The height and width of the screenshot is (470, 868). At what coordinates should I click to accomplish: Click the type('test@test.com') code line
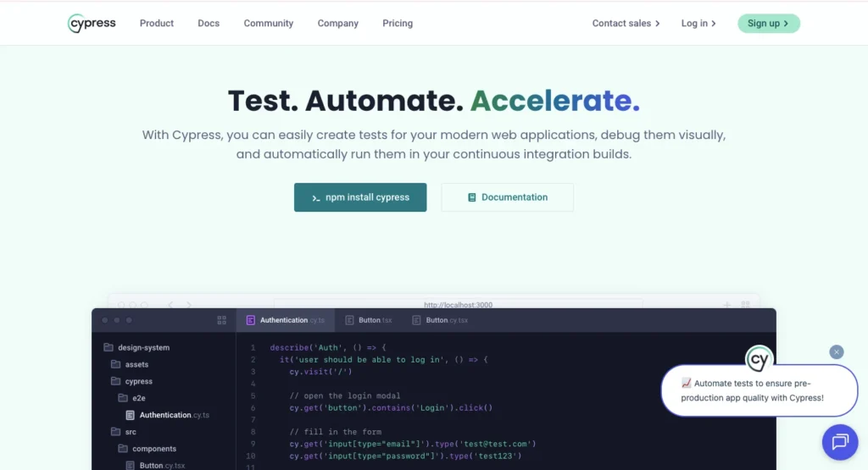[x=413, y=444]
